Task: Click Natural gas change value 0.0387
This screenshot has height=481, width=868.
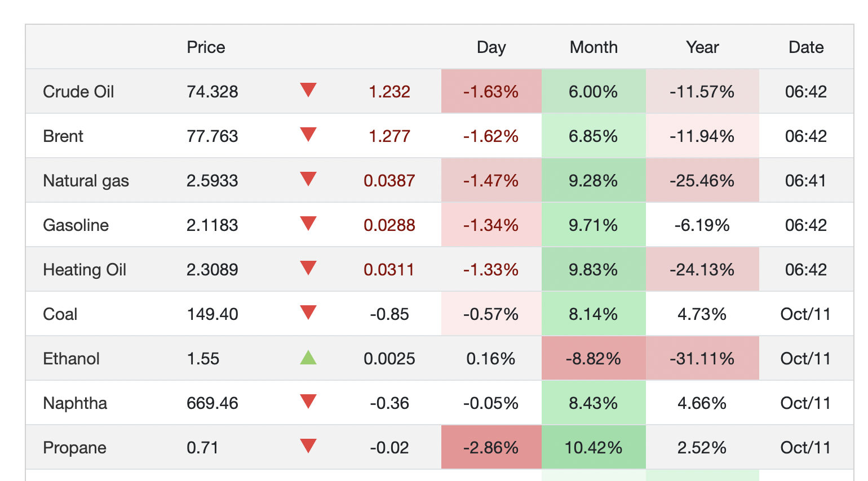Action: coord(389,180)
